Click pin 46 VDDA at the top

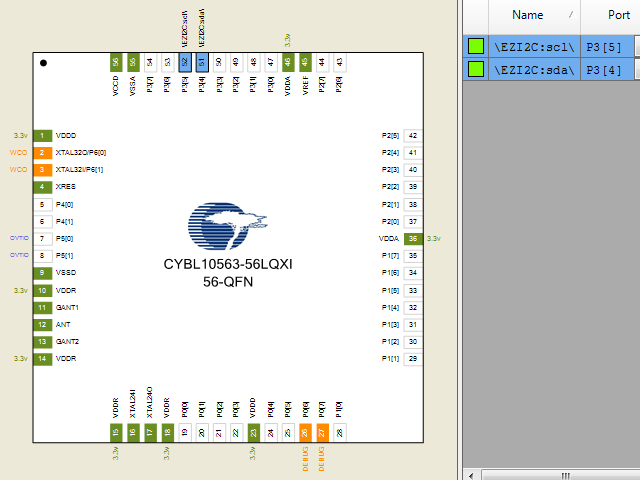288,62
